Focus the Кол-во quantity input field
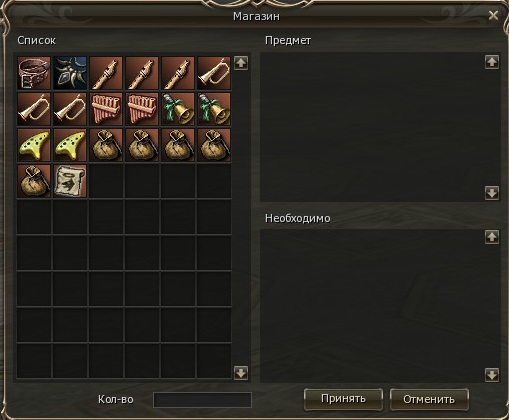This screenshot has width=509, height=420. point(202,400)
